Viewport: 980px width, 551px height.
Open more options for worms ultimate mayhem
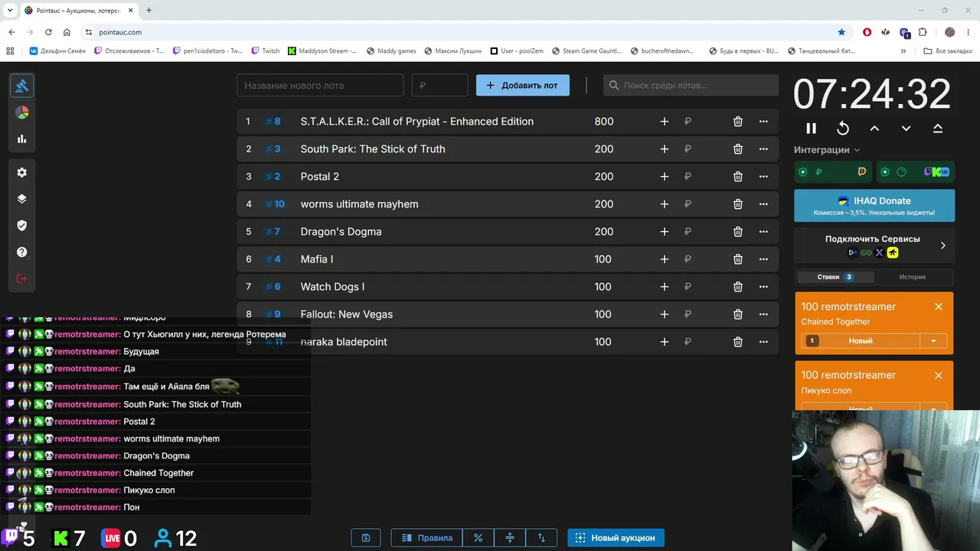coord(763,204)
